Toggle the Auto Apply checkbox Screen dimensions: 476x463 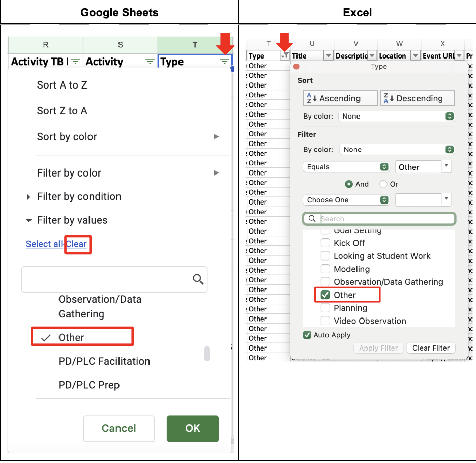307,335
